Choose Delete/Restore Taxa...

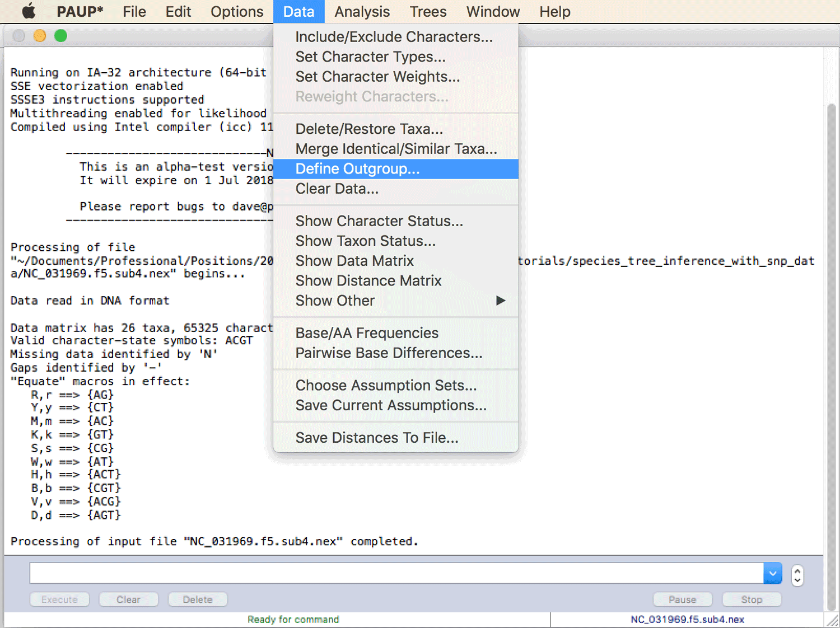click(396, 129)
